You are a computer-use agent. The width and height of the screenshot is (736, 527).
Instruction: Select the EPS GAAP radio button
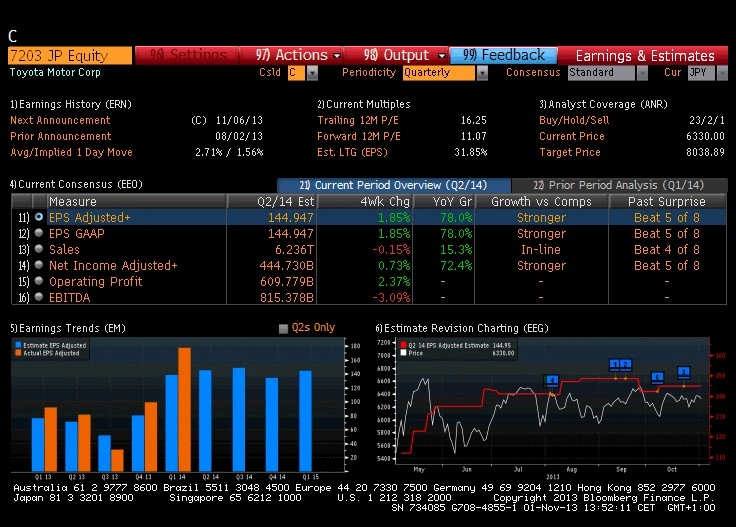pos(39,233)
